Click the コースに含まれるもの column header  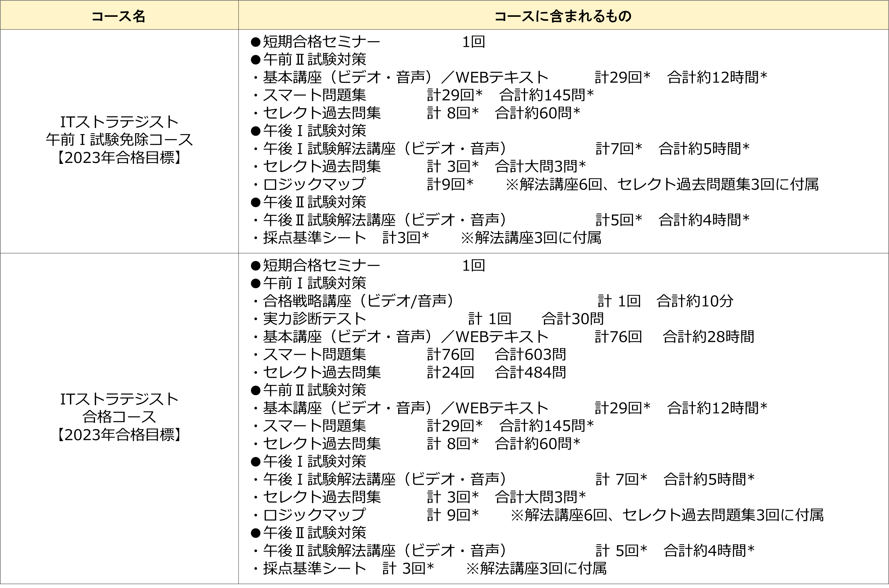tap(563, 16)
